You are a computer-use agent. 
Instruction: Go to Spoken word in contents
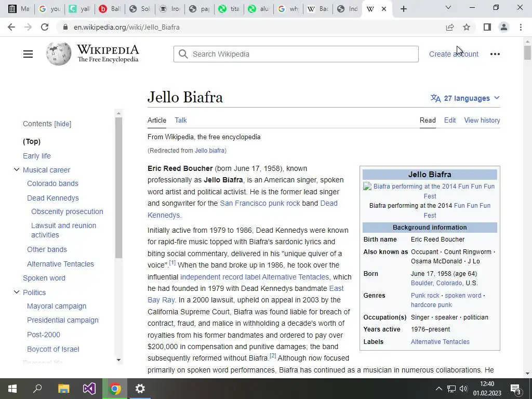pos(44,278)
